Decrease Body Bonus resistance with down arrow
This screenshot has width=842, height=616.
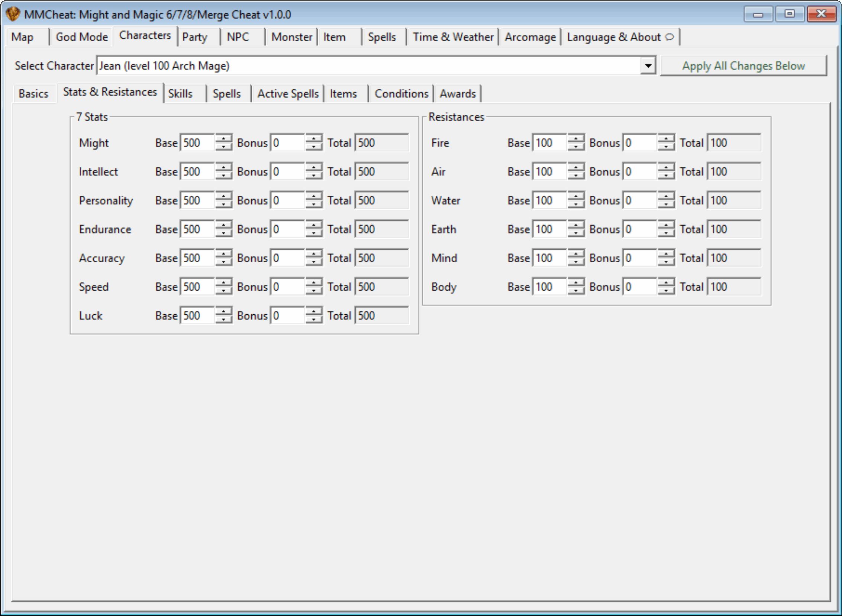(666, 291)
